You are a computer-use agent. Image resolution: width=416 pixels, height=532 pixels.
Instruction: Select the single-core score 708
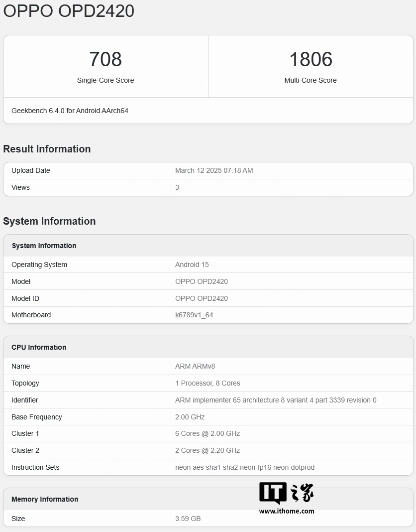pyautogui.click(x=105, y=59)
